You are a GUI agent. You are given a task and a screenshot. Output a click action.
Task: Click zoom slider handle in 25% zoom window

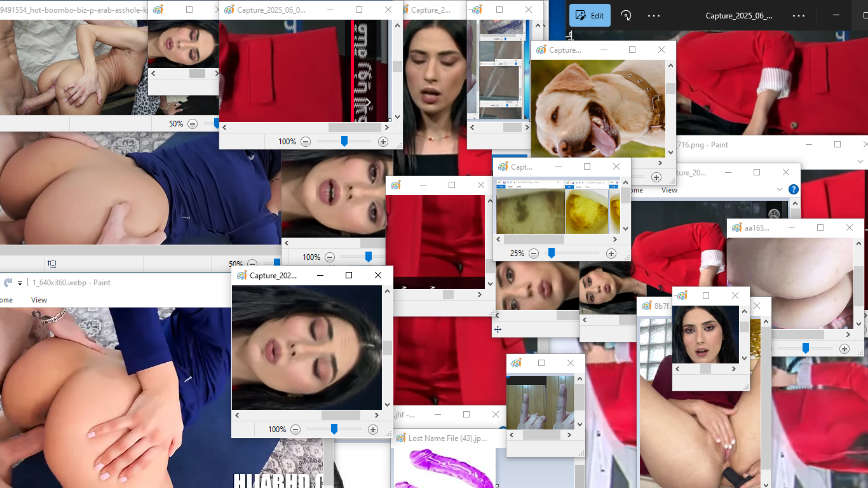(x=552, y=254)
